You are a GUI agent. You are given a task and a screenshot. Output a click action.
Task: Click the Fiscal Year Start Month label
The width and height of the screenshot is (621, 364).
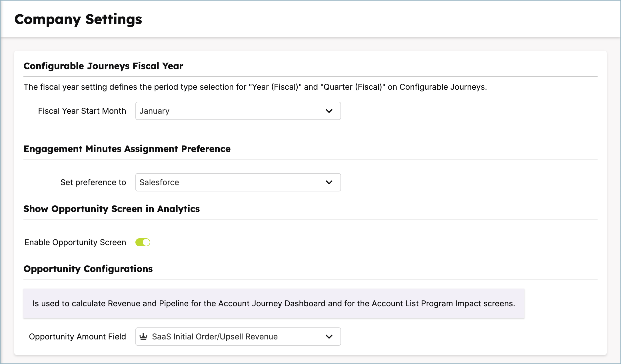pyautogui.click(x=82, y=111)
